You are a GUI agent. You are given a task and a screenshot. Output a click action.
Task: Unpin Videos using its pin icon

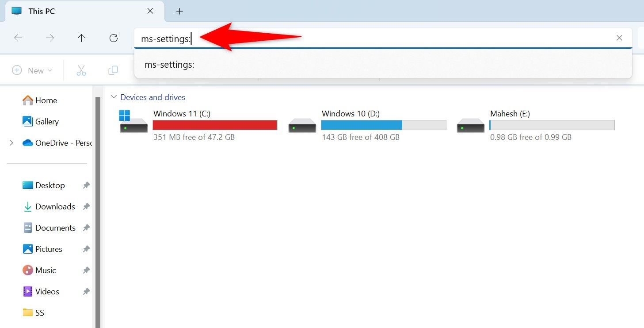click(x=86, y=292)
